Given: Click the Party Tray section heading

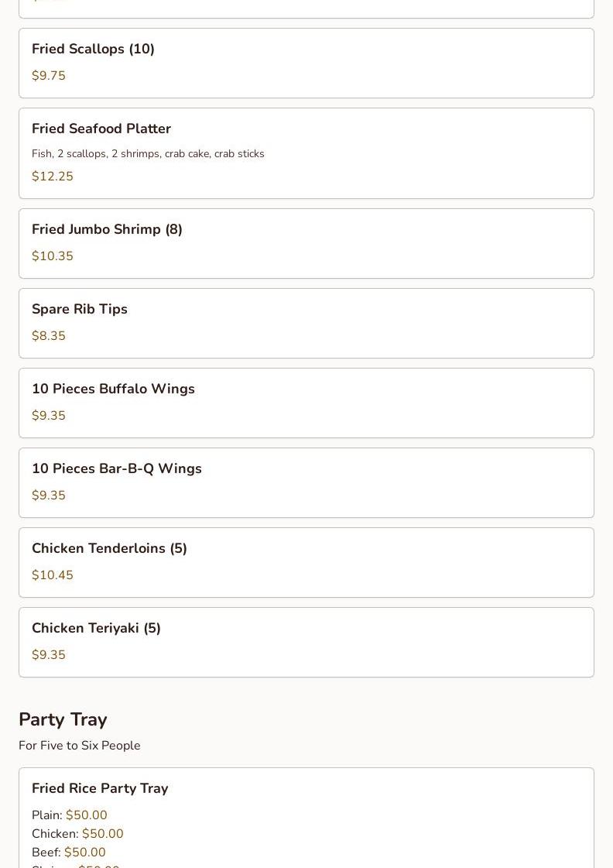Looking at the screenshot, I should click(x=63, y=719).
